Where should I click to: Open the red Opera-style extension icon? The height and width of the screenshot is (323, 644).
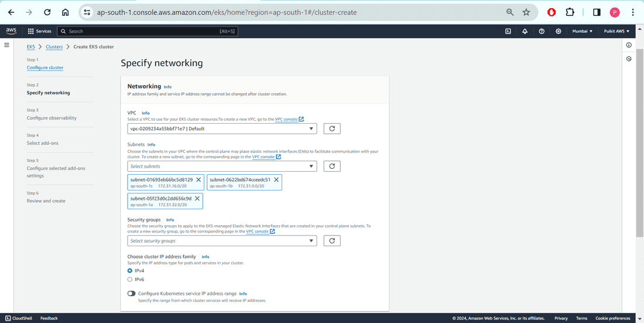pyautogui.click(x=551, y=12)
